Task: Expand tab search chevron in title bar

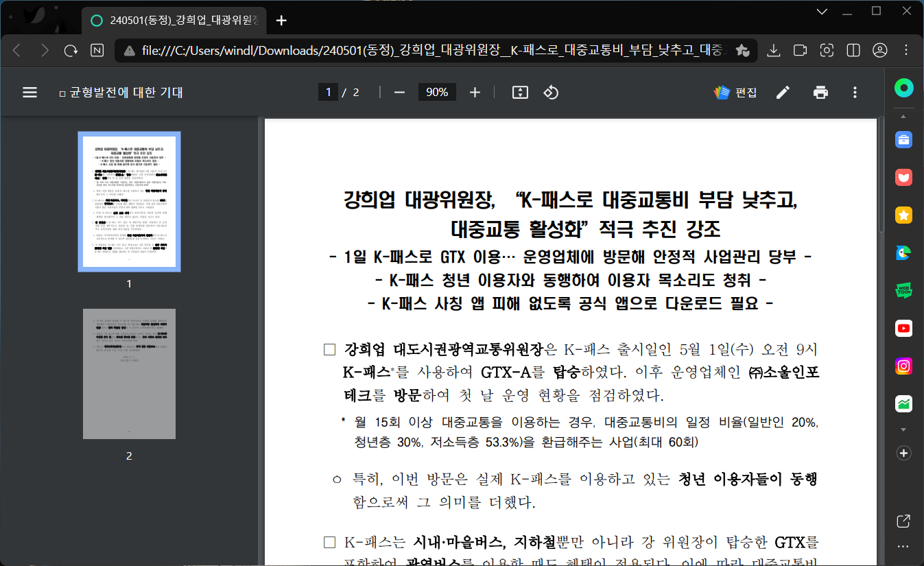Action: click(822, 11)
